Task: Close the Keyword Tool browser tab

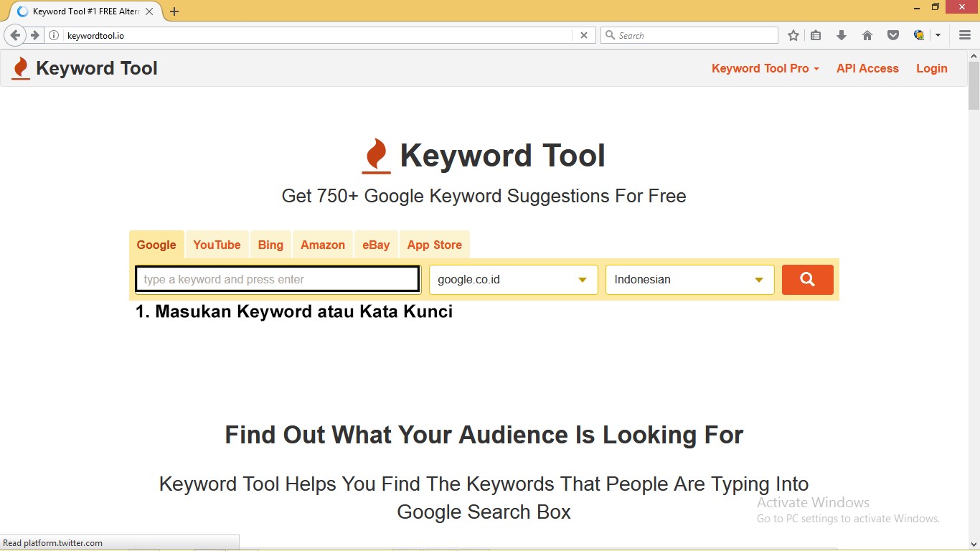Action: point(149,11)
